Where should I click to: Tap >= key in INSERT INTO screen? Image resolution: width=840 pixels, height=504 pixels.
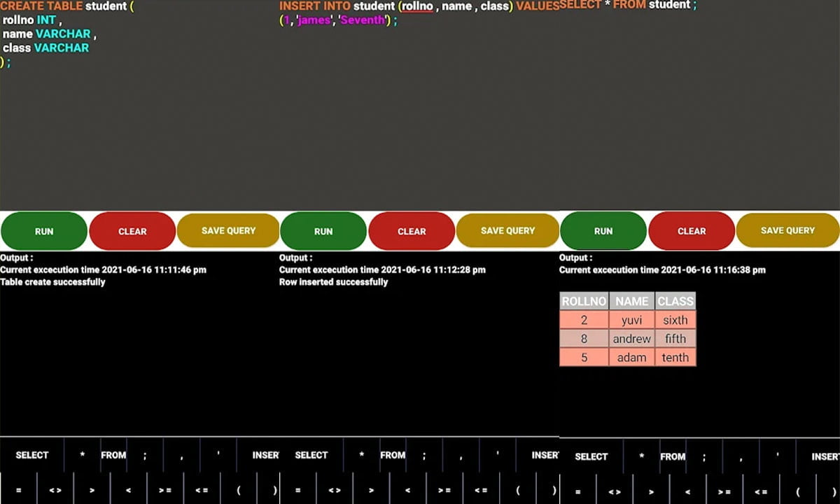tap(444, 490)
